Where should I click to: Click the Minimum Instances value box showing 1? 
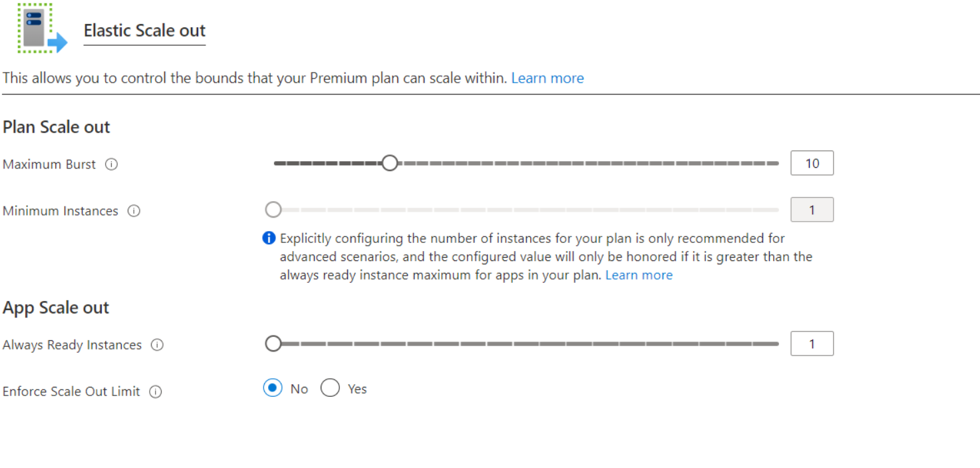[812, 209]
